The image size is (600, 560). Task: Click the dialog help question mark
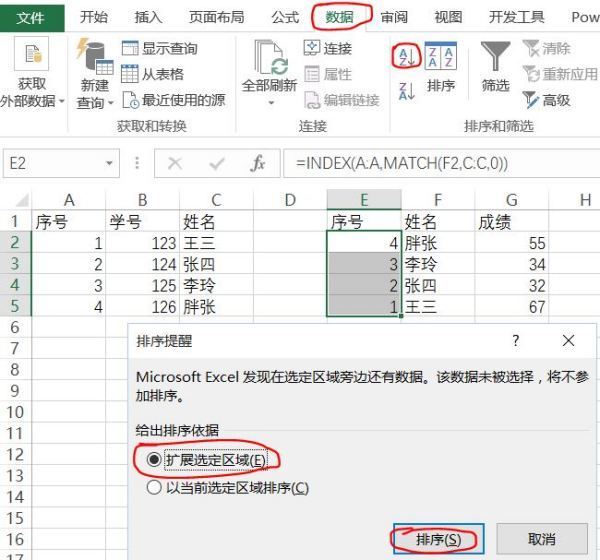(516, 340)
